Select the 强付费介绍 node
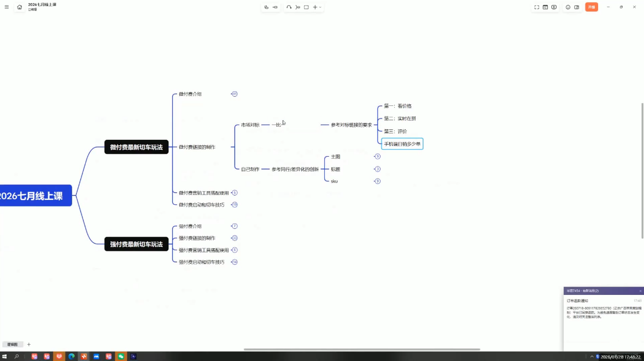The height and width of the screenshot is (361, 644). pyautogui.click(x=190, y=226)
